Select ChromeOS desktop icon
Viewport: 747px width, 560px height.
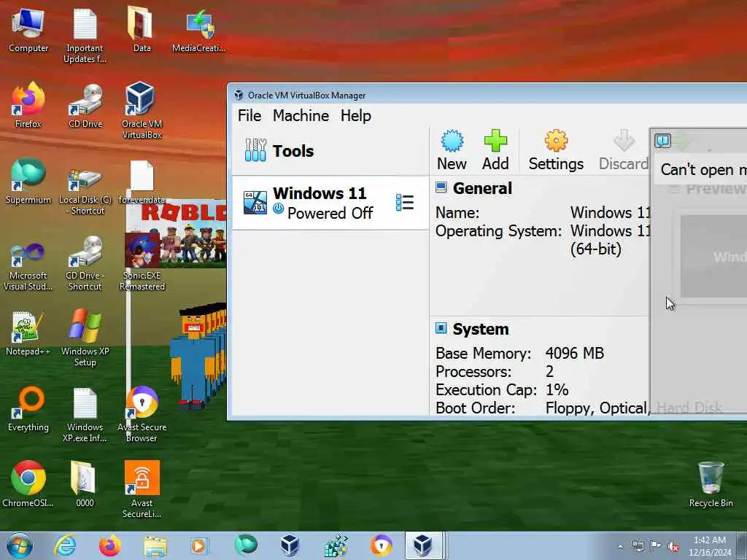pos(28,484)
